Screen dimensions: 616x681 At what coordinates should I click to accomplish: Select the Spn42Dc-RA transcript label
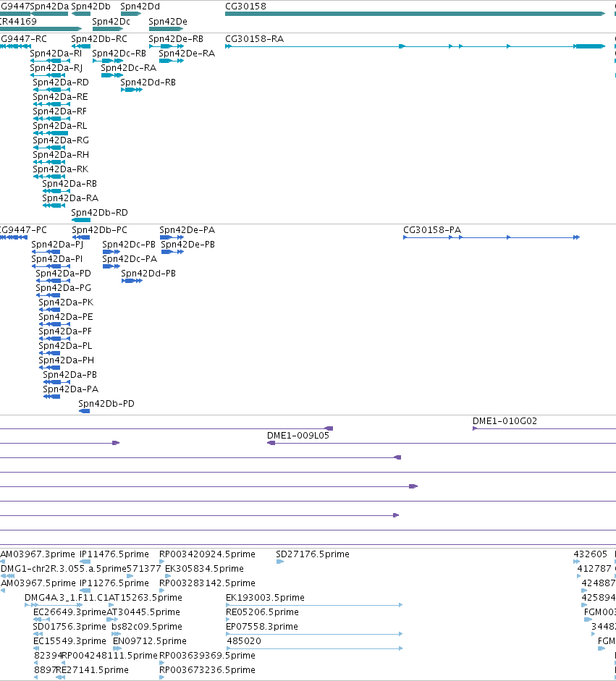click(129, 68)
